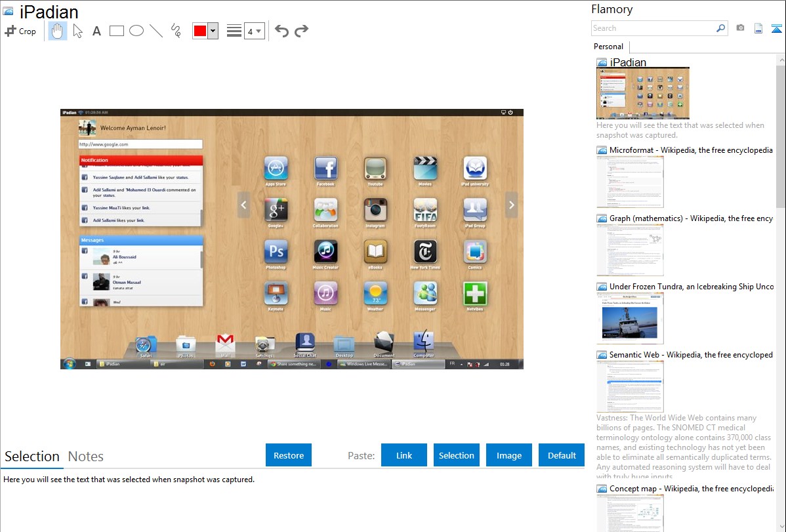Click the Windows Start orb in screenshot
The image size is (786, 532).
click(69, 364)
